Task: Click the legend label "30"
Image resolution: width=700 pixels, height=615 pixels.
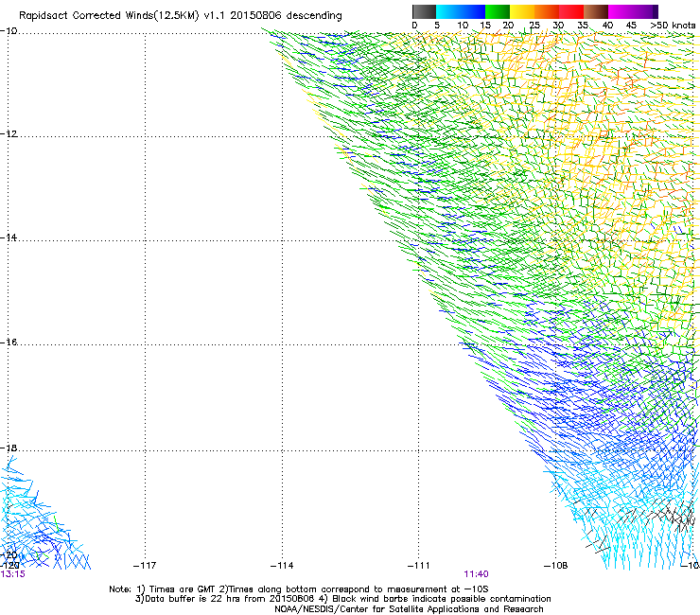Action: pyautogui.click(x=558, y=26)
